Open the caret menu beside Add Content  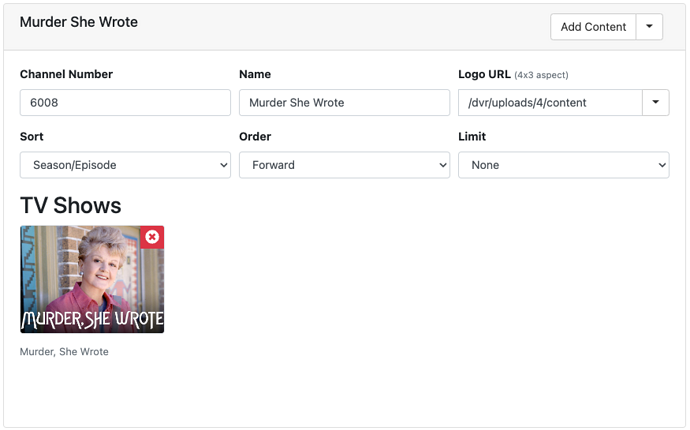click(649, 27)
